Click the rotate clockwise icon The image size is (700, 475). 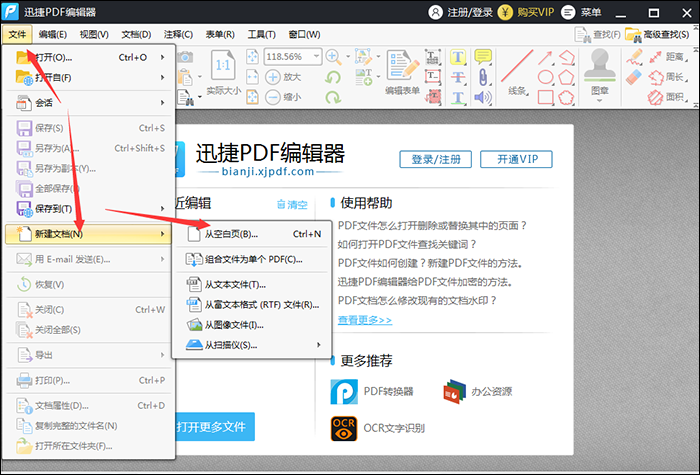pos(333,97)
